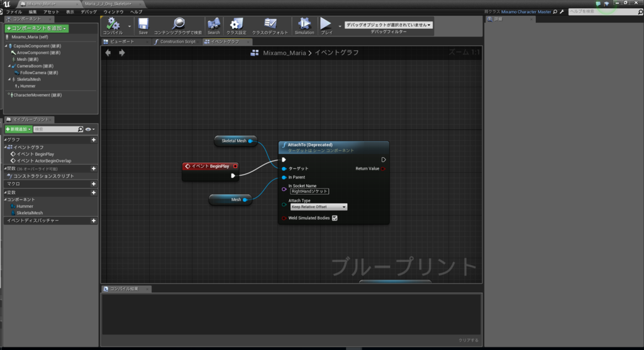The height and width of the screenshot is (350, 644).
Task: Add new function with plus icon
Action: point(94,168)
